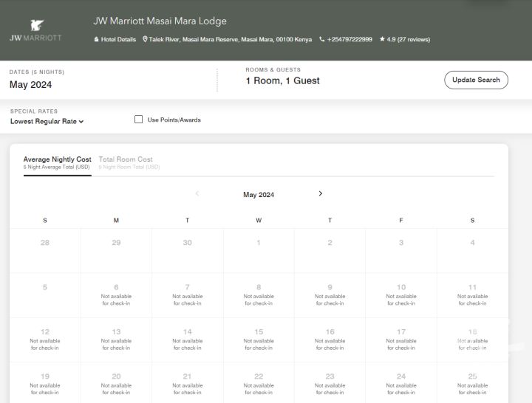Viewport: 532px width, 403px height.
Task: Expand the Lowest Regular Rate dropdown
Action: (x=47, y=121)
